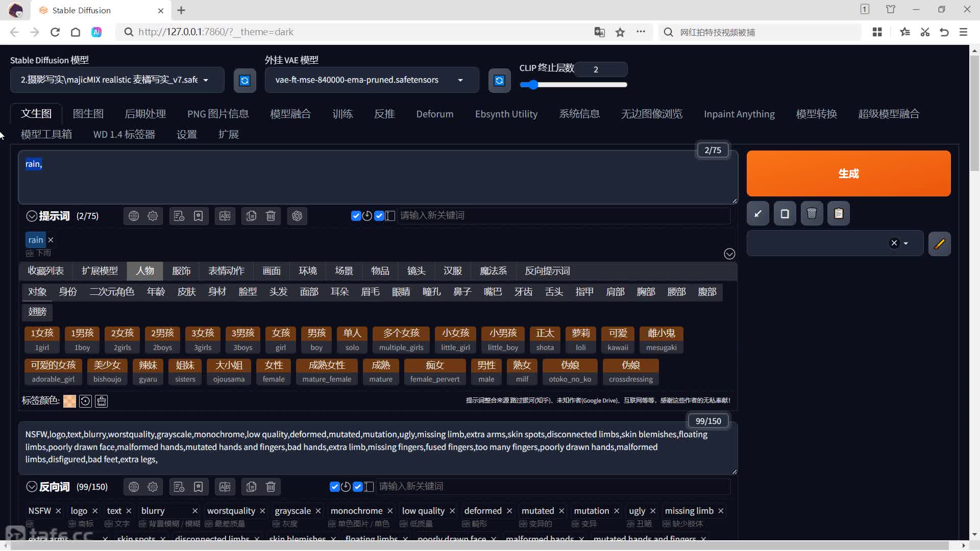Add the 1女孩 1girl tag
980x551 pixels.
42,340
